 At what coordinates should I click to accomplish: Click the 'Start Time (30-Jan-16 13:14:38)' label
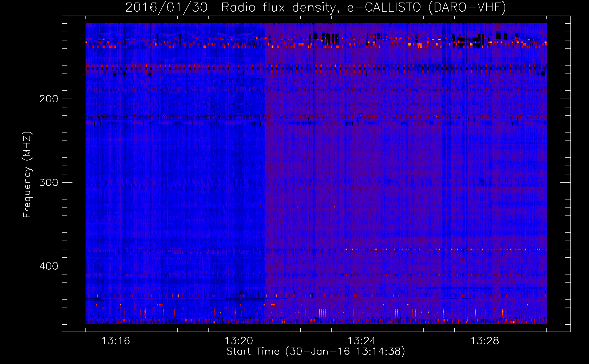tap(316, 352)
